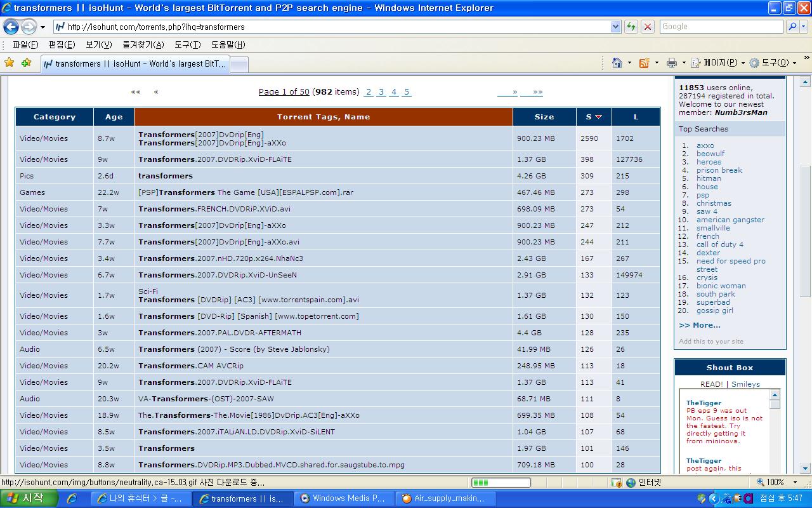Open a new blank tab

tap(239, 64)
